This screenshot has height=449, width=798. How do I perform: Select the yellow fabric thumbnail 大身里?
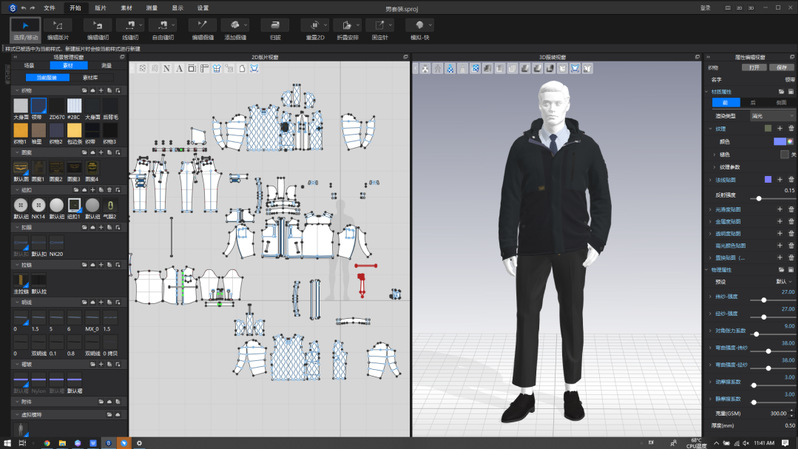click(x=21, y=130)
